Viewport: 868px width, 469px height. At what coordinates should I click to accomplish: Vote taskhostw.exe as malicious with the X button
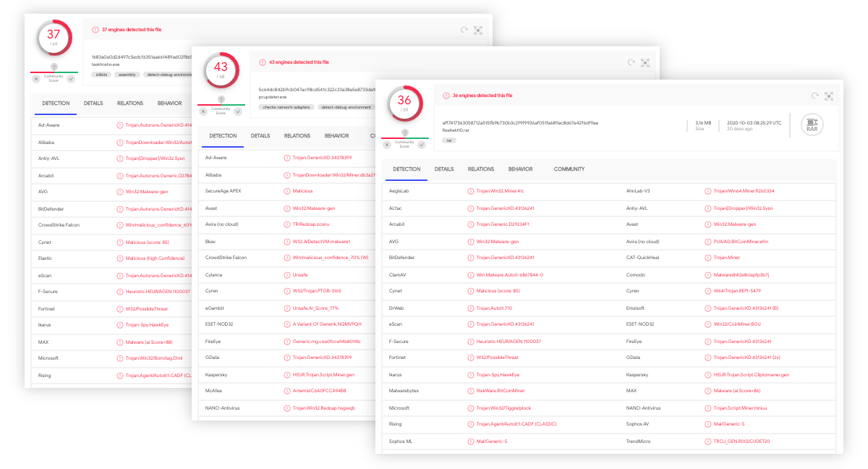pos(37,78)
